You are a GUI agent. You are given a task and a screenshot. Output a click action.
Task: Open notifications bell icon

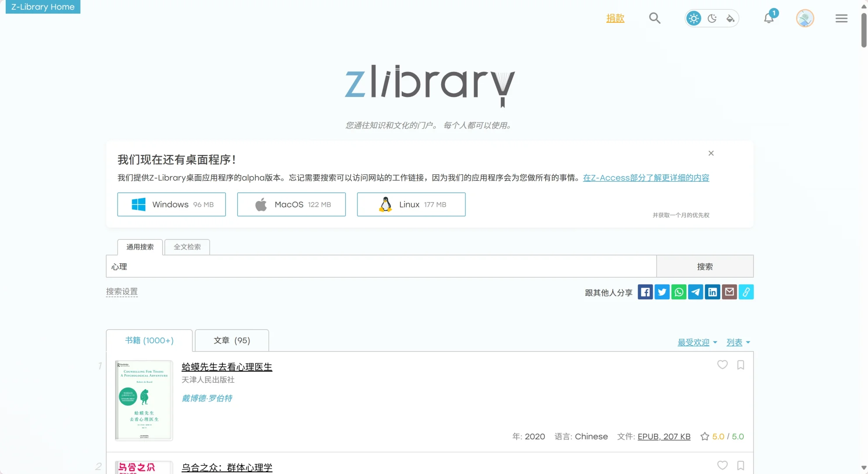click(x=769, y=18)
